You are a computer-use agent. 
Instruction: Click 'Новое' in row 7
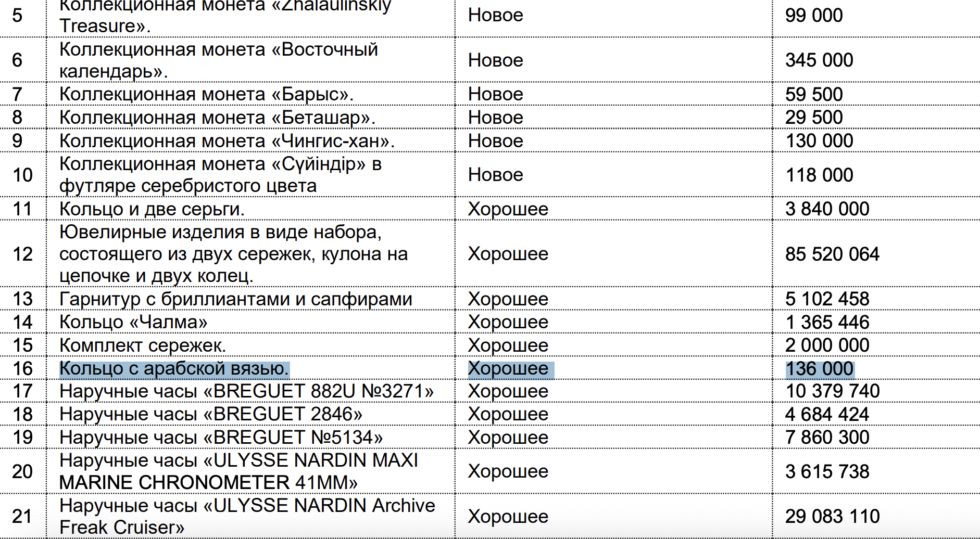coord(495,94)
